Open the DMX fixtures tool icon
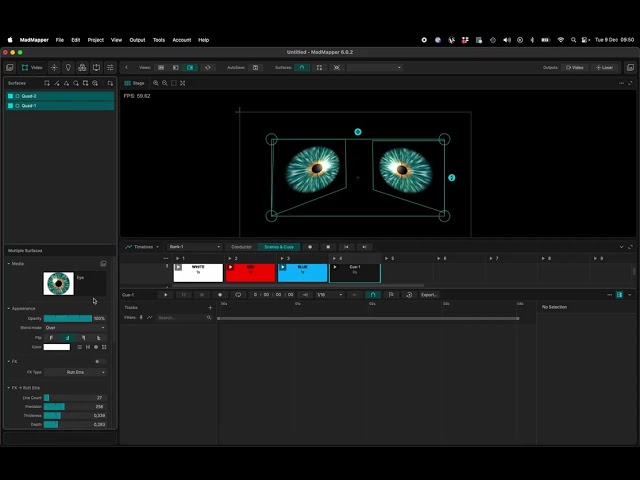This screenshot has width=640, height=480. (x=54, y=67)
